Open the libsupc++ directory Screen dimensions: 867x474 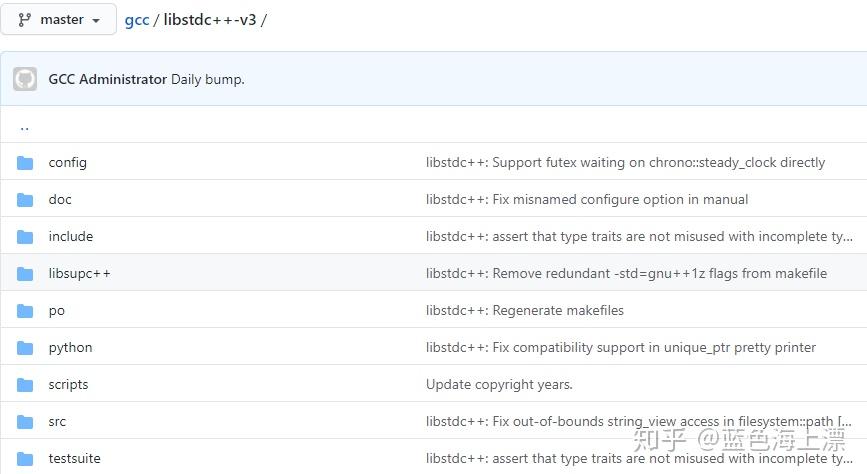[x=80, y=273]
